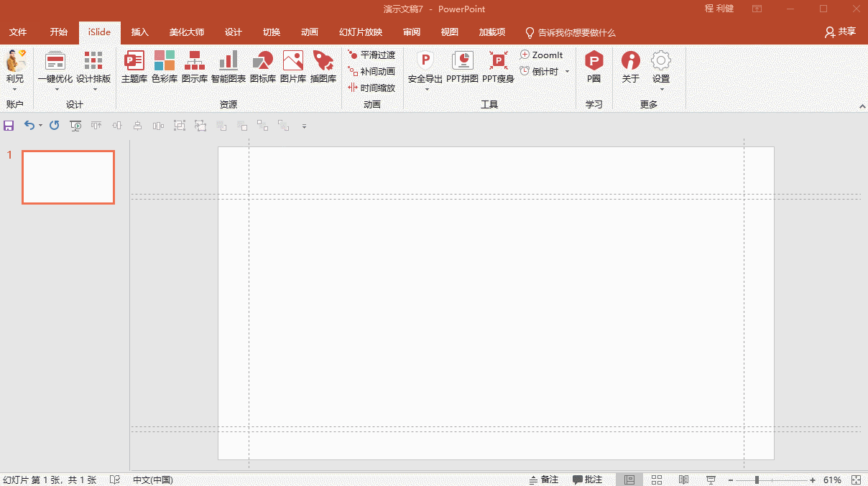Click the 共享 share button
The height and width of the screenshot is (486, 868).
[841, 32]
